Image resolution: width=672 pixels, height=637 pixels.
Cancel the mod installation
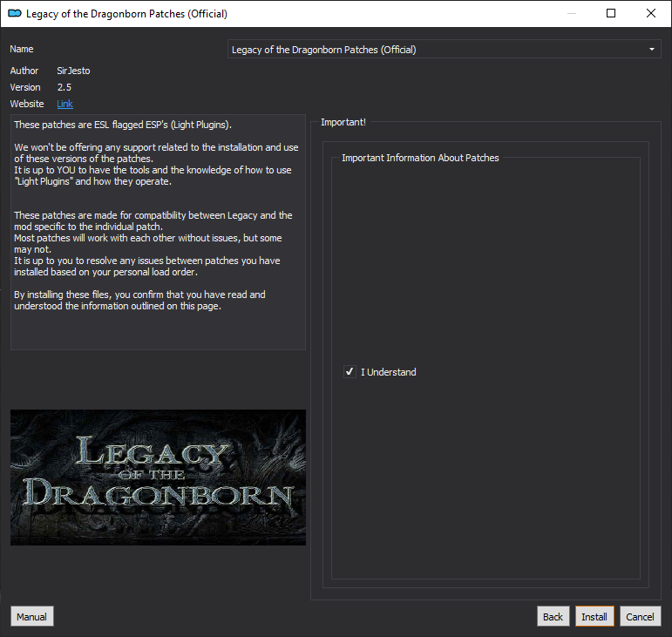click(640, 616)
